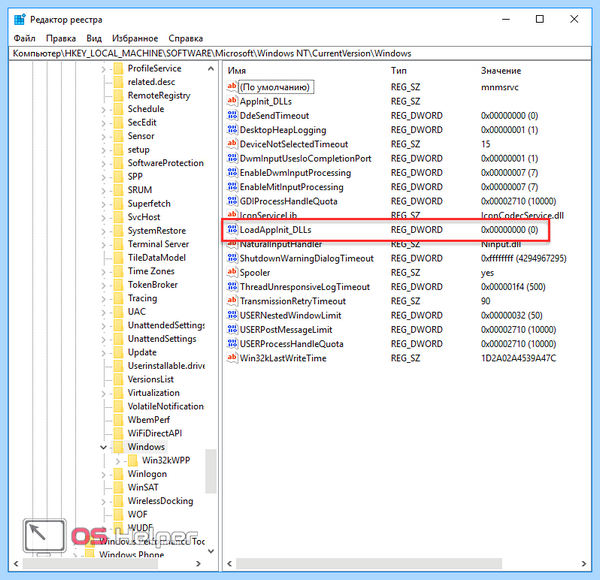This screenshot has width=600, height=580.
Task: Select the LoadAppInit_DLLs value name
Action: pos(276,230)
